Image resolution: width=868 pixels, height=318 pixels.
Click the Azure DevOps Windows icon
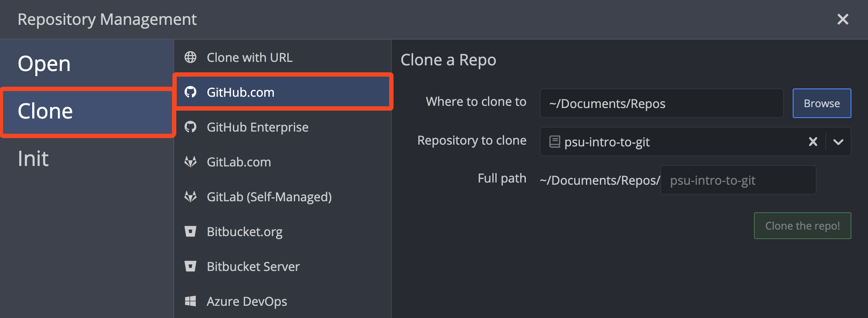point(190,301)
